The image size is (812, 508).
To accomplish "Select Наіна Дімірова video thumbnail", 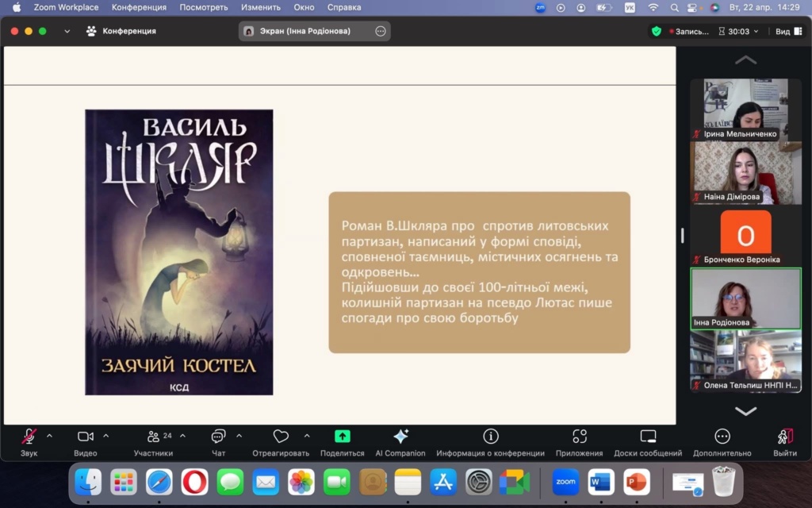I will click(x=745, y=172).
